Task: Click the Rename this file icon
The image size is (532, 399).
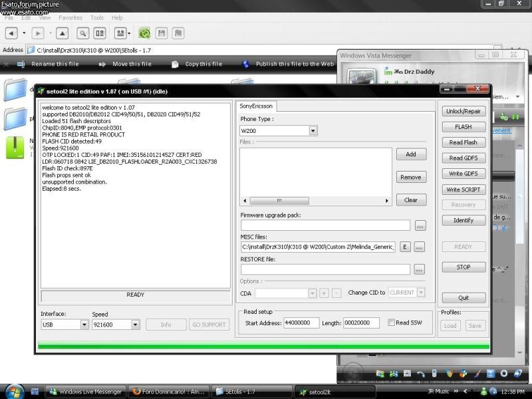Action: 21,65
